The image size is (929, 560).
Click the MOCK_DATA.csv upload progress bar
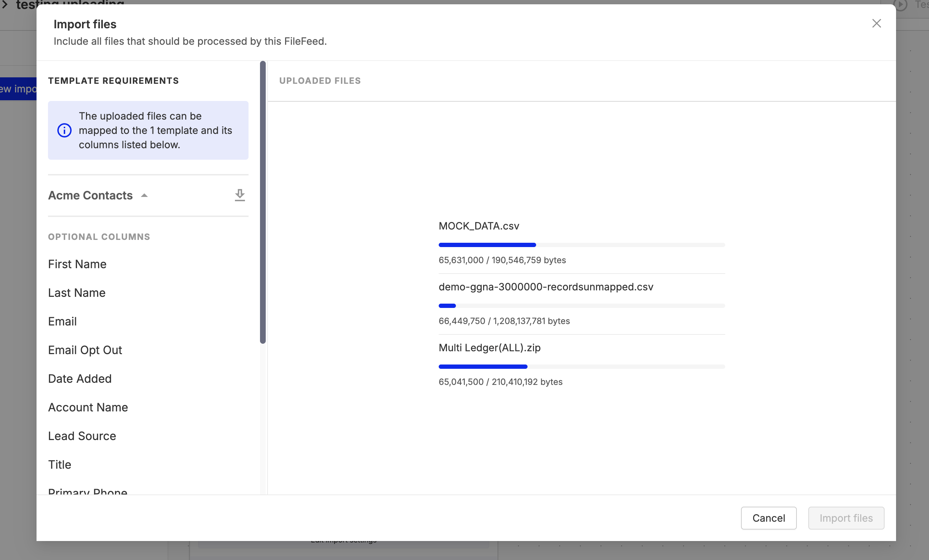581,245
